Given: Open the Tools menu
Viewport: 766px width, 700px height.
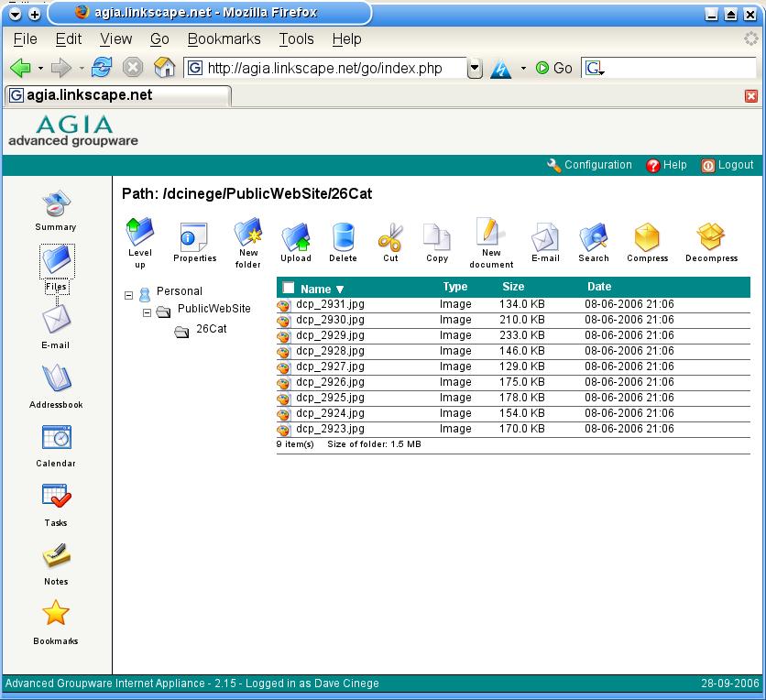Looking at the screenshot, I should tap(296, 39).
